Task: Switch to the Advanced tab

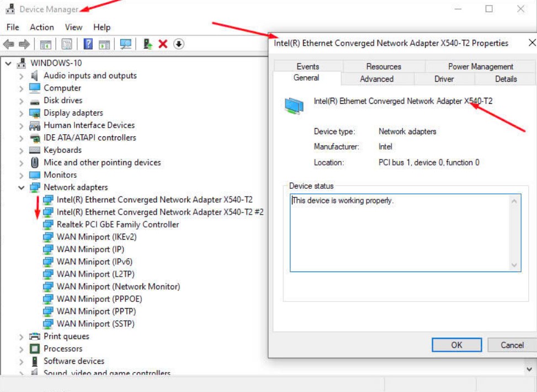Action: click(377, 79)
